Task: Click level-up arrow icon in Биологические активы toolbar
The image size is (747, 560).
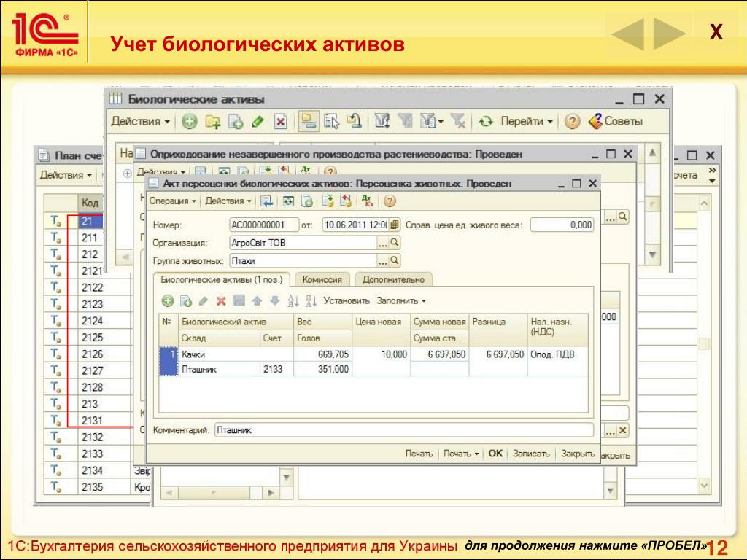Action: tap(354, 122)
